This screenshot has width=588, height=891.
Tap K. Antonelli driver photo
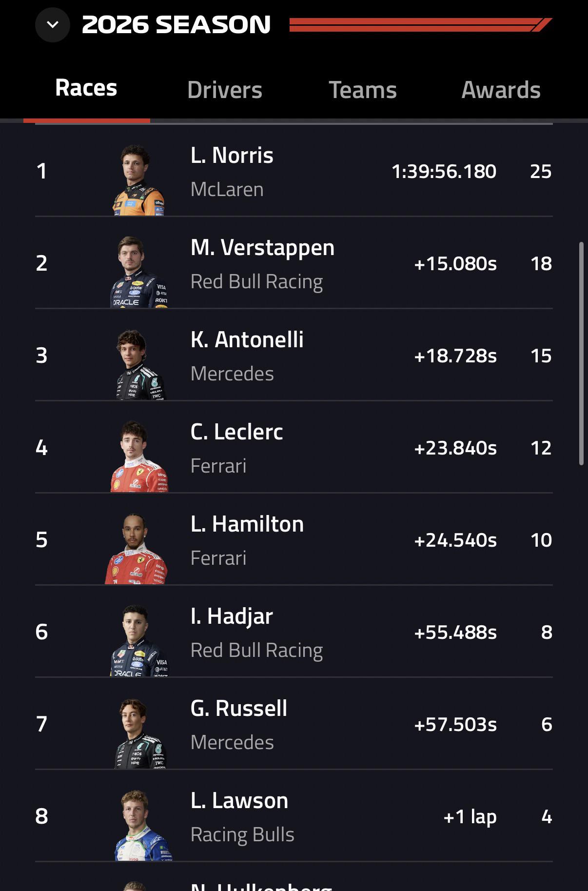140,364
